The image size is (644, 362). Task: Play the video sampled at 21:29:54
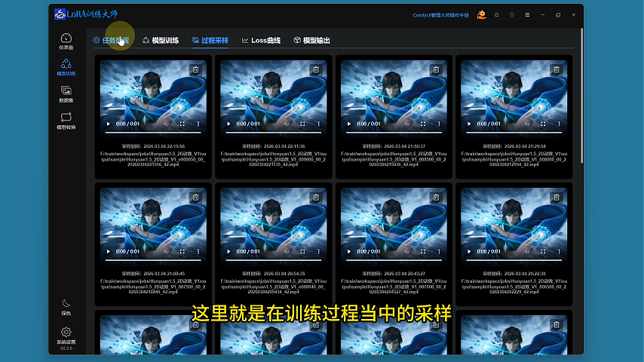click(469, 124)
